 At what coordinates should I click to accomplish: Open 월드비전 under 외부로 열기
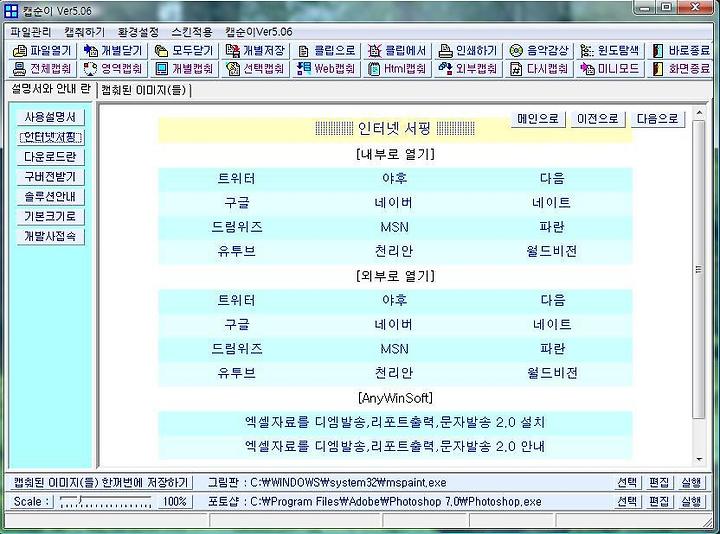(552, 373)
